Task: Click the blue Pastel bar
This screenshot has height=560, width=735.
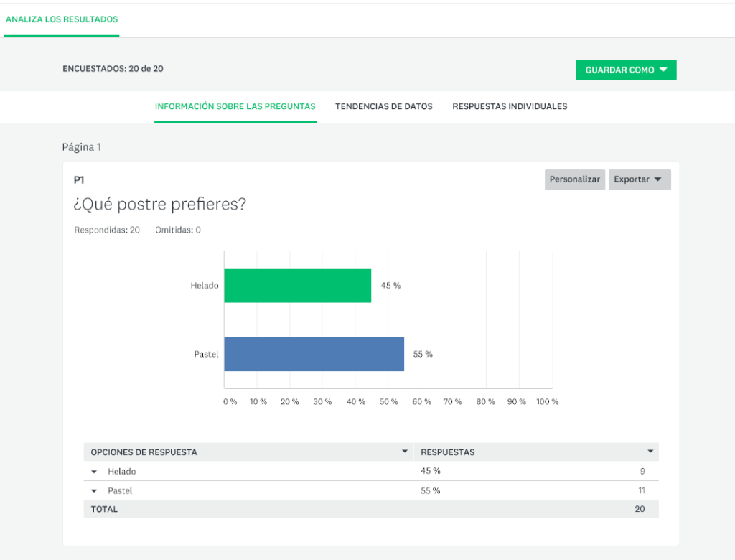Action: pyautogui.click(x=314, y=354)
